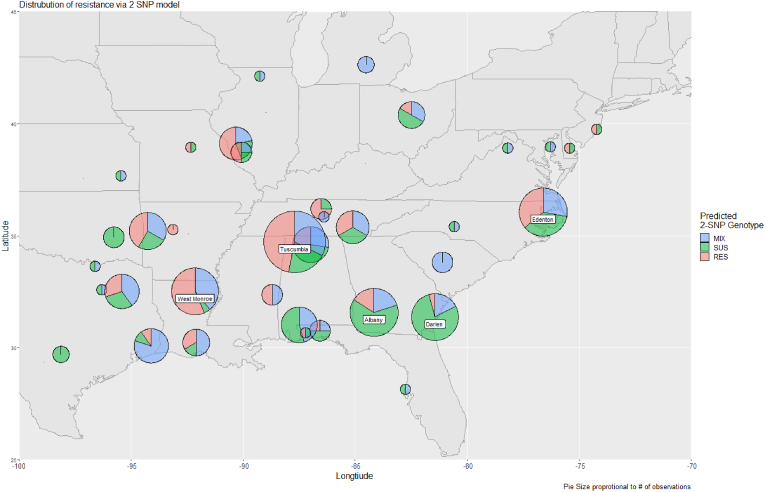Select the Albany label
The image size is (765, 492).
[374, 320]
